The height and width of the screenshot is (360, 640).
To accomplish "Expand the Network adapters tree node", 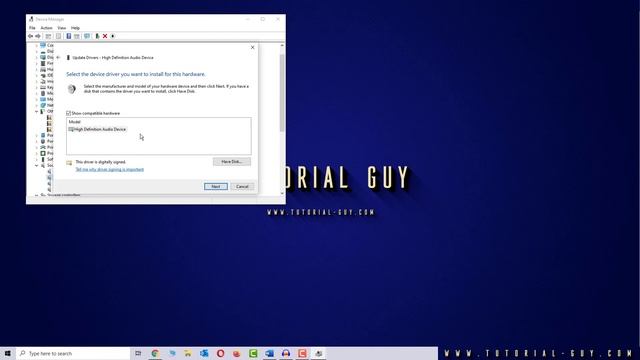I will (x=36, y=105).
